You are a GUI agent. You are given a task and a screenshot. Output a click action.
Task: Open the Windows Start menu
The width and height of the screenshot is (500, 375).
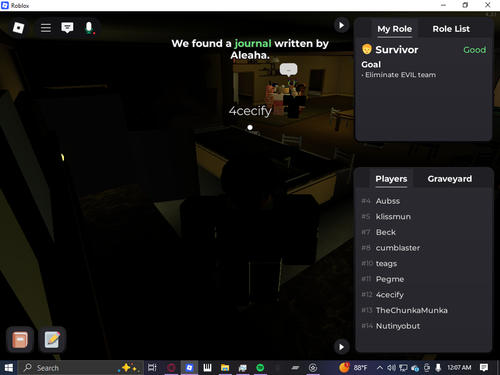click(x=9, y=368)
